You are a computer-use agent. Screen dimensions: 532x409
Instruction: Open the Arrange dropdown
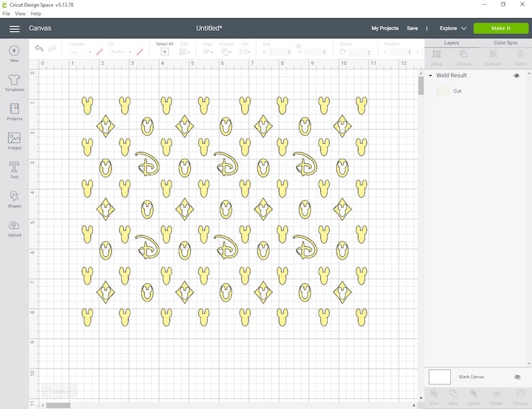click(x=226, y=52)
